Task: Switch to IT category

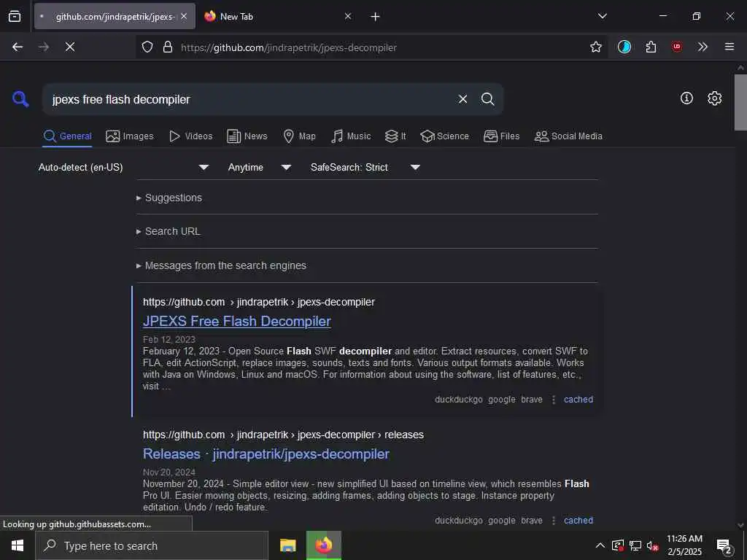Action: pos(395,136)
